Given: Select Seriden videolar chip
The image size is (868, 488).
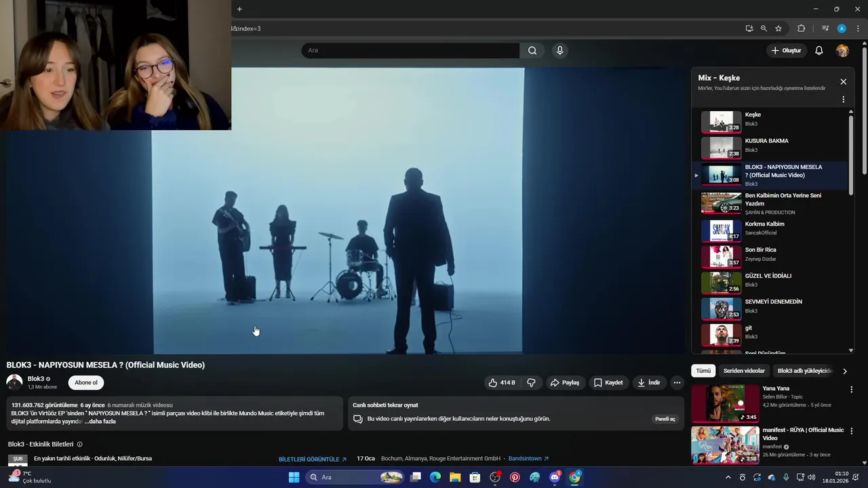Looking at the screenshot, I should [x=744, y=371].
